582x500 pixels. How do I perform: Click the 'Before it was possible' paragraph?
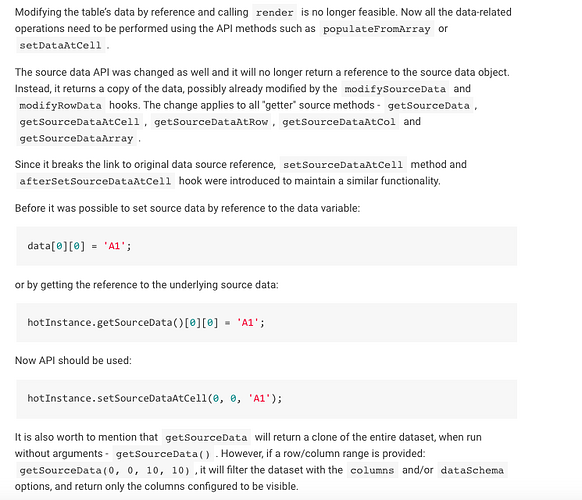pos(187,208)
